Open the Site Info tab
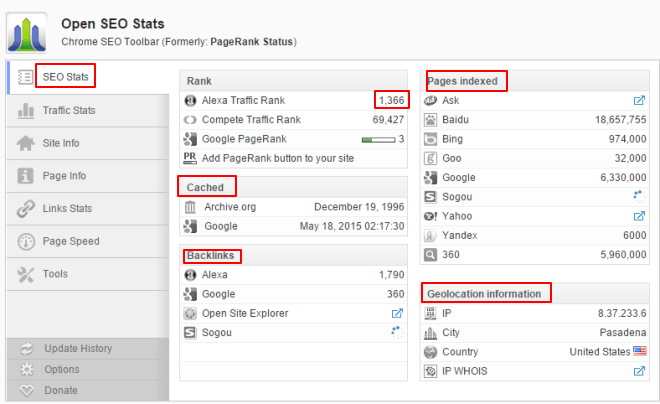 88,143
